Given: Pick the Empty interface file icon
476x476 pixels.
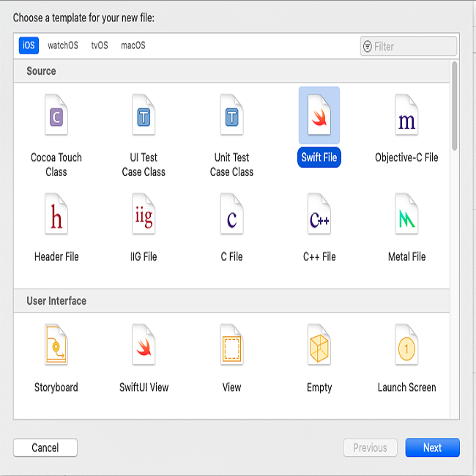Looking at the screenshot, I should point(319,345).
